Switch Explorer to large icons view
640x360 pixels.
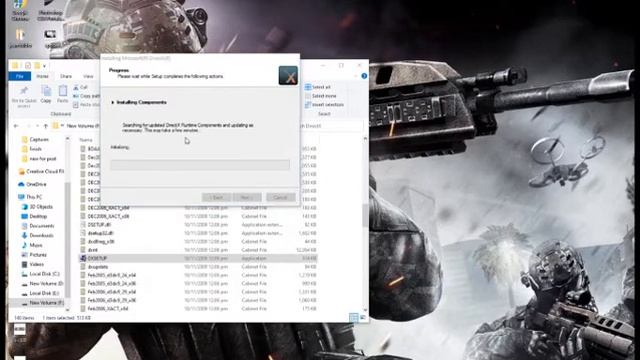pos(363,318)
